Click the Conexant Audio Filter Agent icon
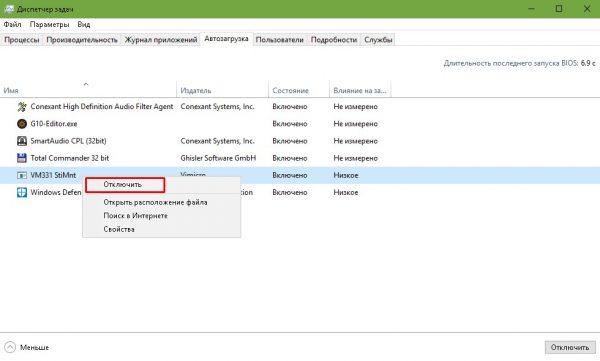 [x=22, y=106]
